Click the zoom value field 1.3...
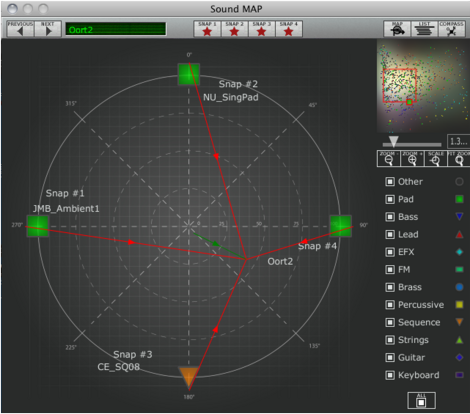 coord(458,141)
